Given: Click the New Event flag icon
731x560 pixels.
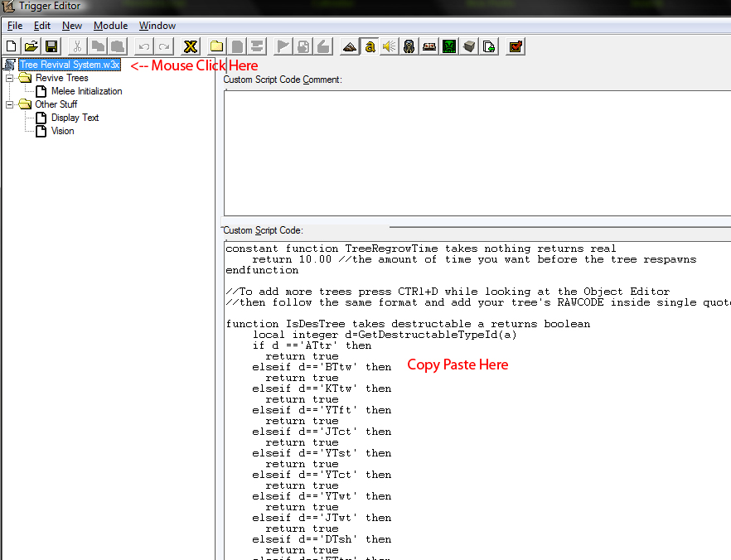Looking at the screenshot, I should click(x=283, y=46).
